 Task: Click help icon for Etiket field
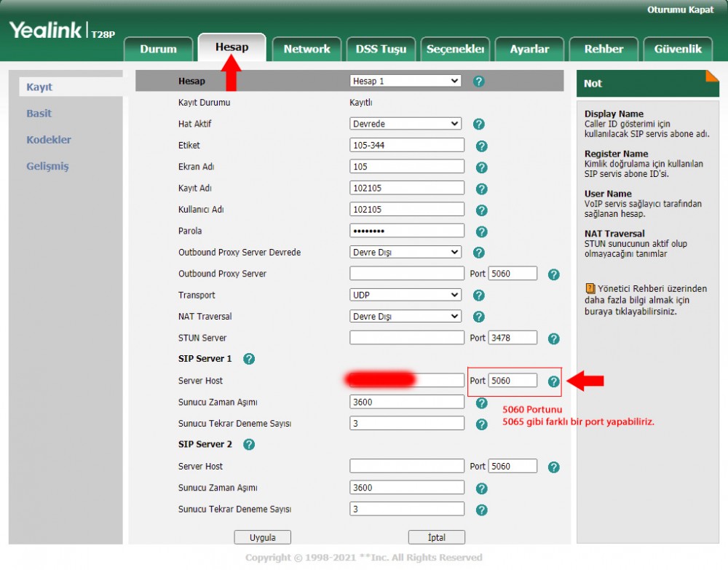click(481, 146)
